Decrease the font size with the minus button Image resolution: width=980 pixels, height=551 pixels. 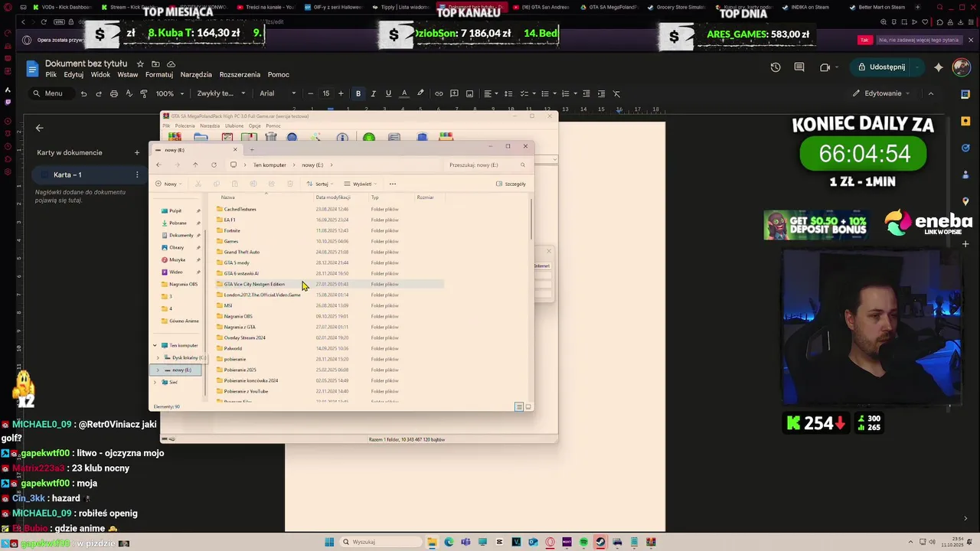[x=310, y=93]
